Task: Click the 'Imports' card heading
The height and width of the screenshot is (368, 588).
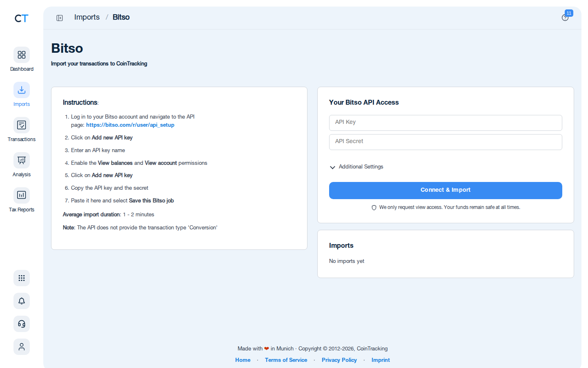Action: click(x=341, y=245)
